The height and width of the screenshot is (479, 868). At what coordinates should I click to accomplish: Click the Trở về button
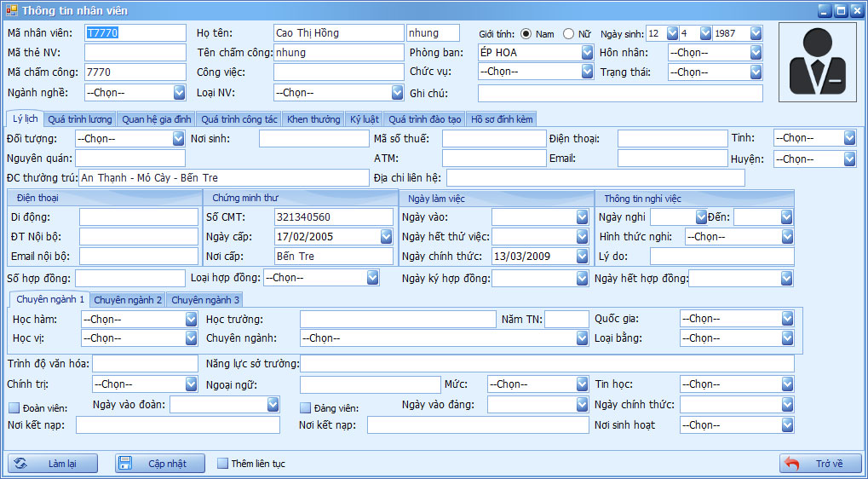click(x=820, y=464)
